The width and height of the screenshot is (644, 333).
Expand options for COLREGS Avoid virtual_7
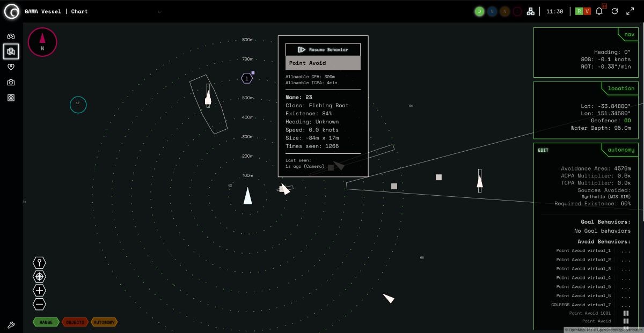coord(626,305)
